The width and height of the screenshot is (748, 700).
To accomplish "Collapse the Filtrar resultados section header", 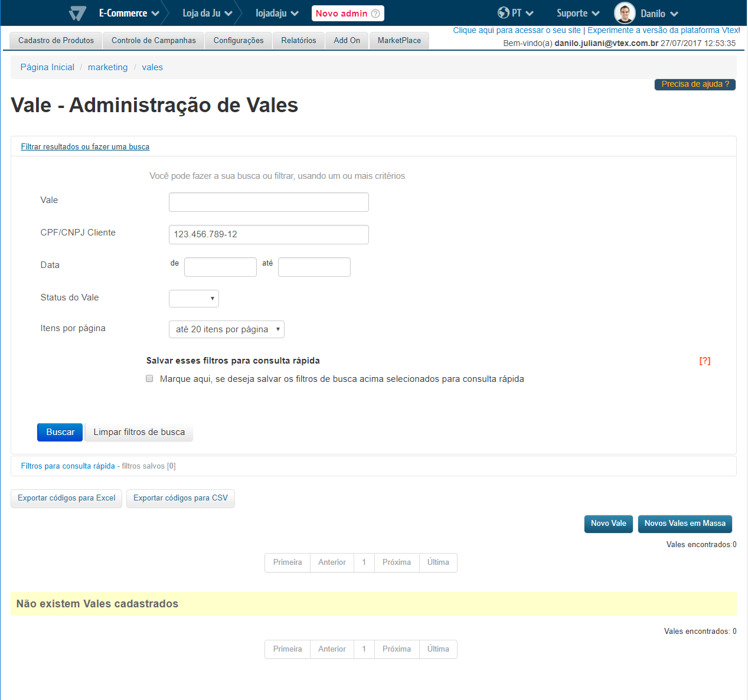I will [x=85, y=147].
